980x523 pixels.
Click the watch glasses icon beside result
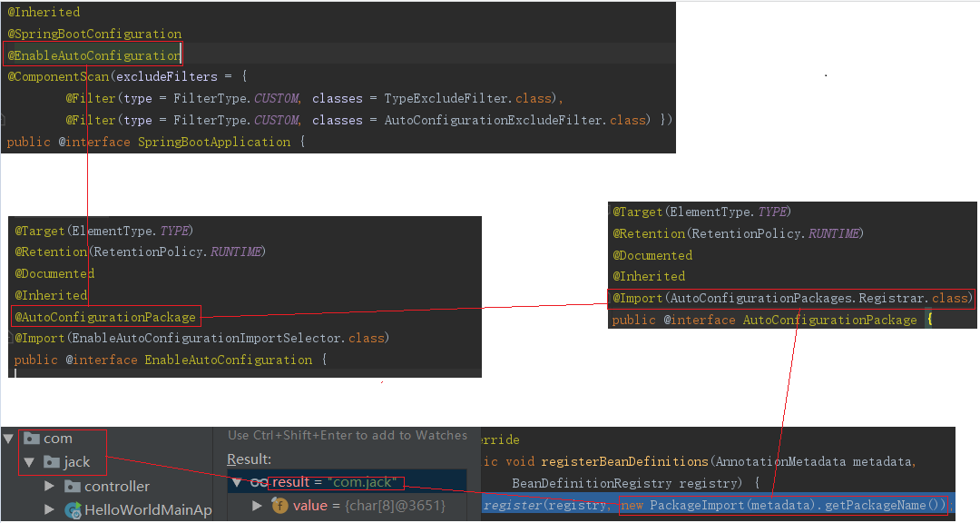259,482
